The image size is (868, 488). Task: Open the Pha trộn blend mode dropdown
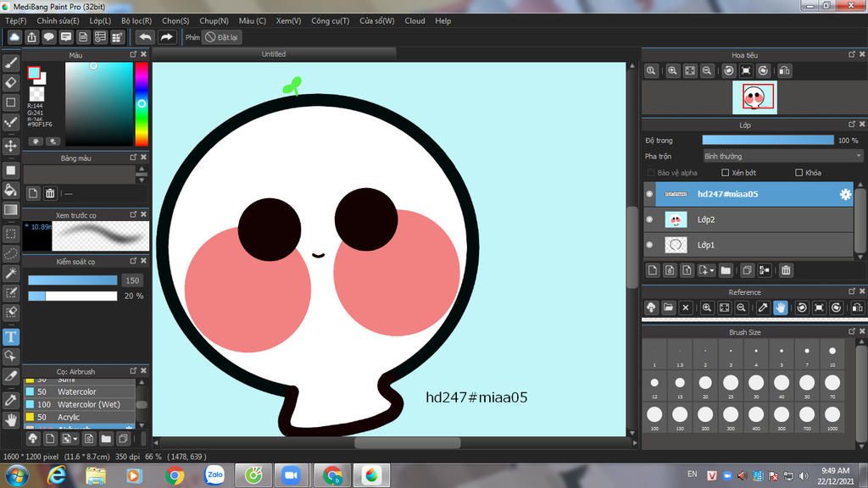(782, 157)
